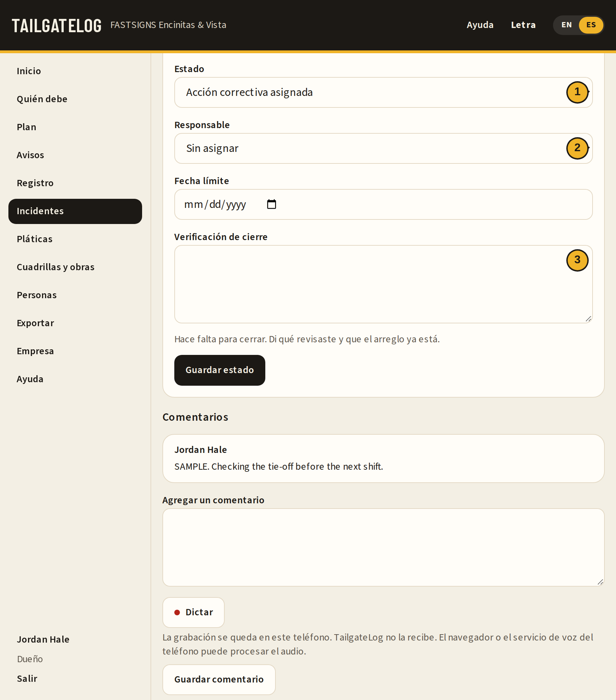The height and width of the screenshot is (700, 616).
Task: Open the Estado dropdown
Action: [383, 92]
